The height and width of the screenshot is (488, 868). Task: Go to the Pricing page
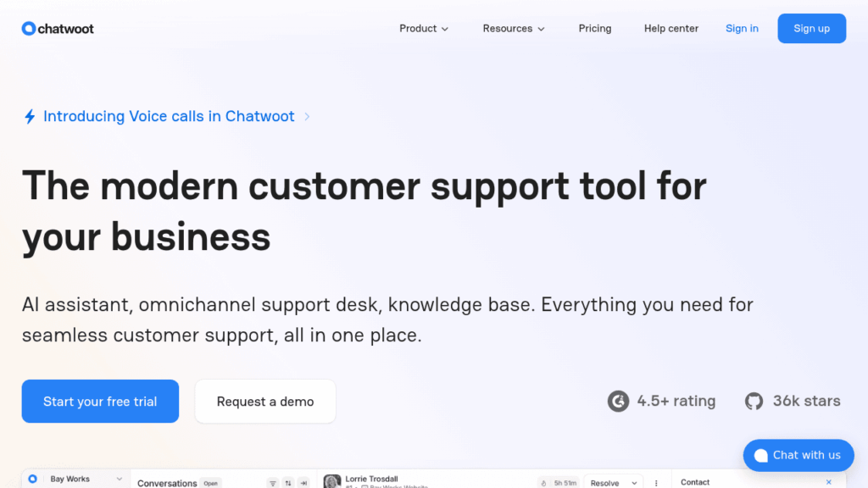pos(594,28)
